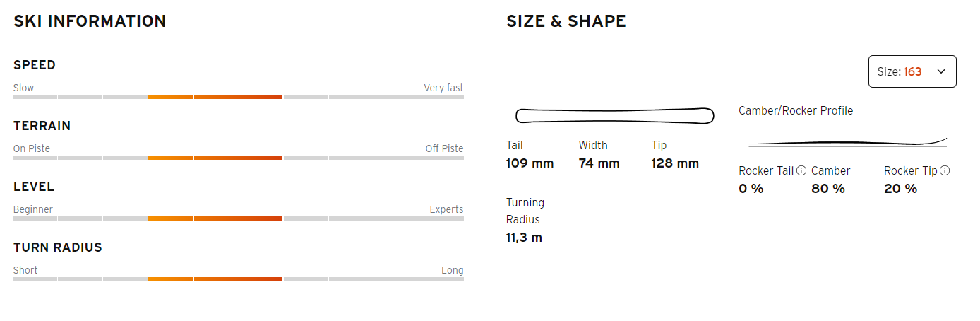This screenshot has width=980, height=321.
Task: Open the Size 163 dropdown
Action: coord(912,71)
